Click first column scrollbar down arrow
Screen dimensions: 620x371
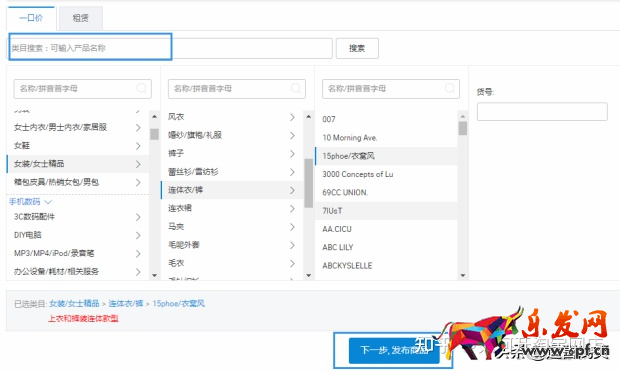click(x=155, y=275)
